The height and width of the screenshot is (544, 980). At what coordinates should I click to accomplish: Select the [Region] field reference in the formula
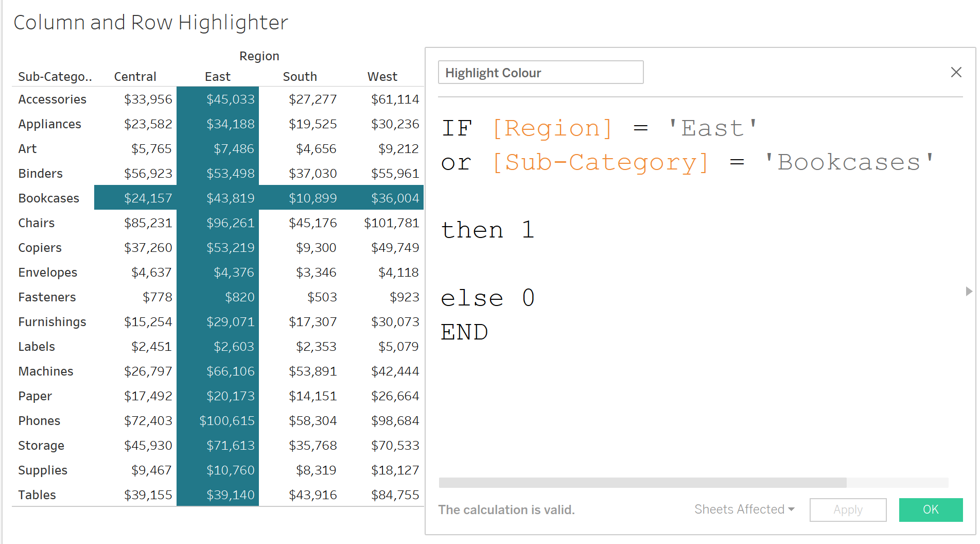[x=552, y=128]
